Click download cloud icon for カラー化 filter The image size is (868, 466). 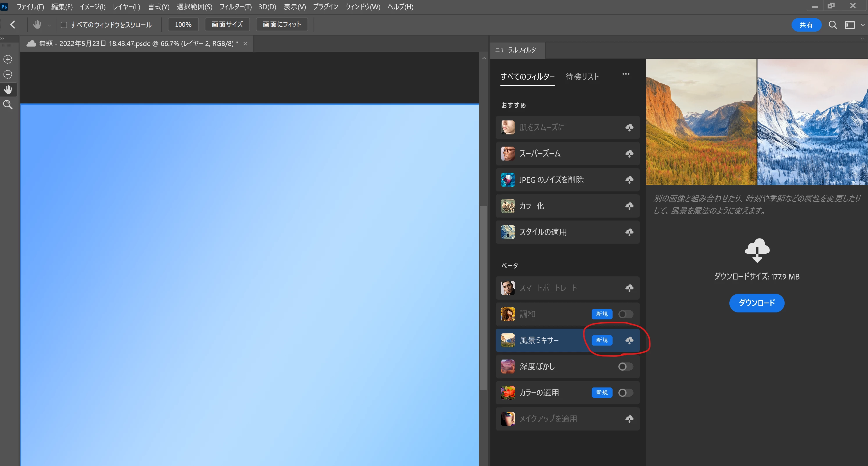point(629,206)
